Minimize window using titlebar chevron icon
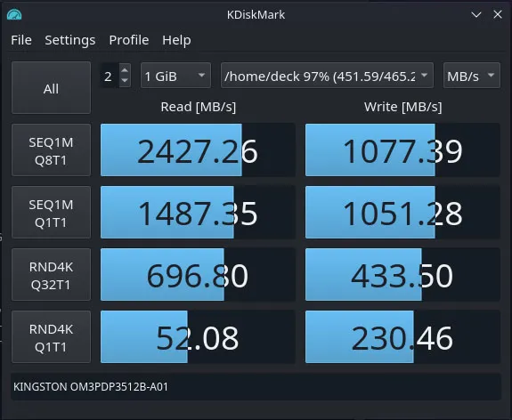 tap(476, 15)
